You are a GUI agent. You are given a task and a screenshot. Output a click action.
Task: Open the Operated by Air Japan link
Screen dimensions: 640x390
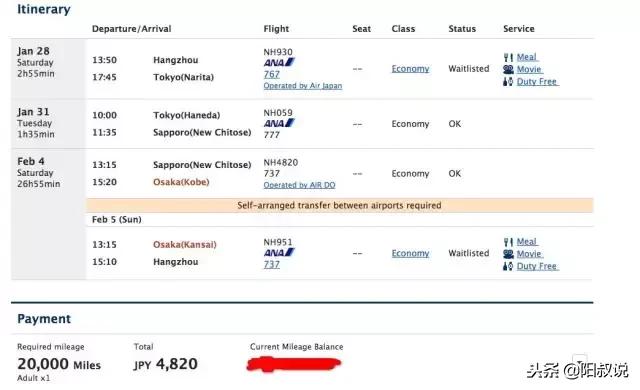point(303,86)
